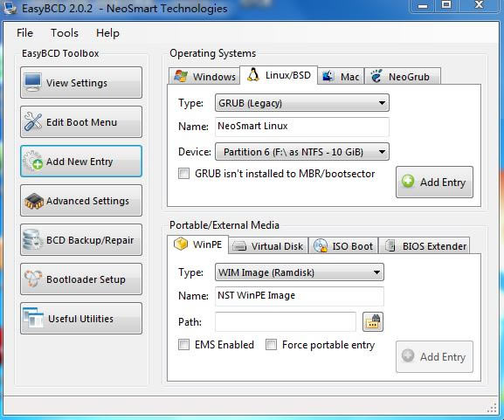Expand the GRUB (Legacy) type dropdown
Screen dimensions: 504x420
302,103
